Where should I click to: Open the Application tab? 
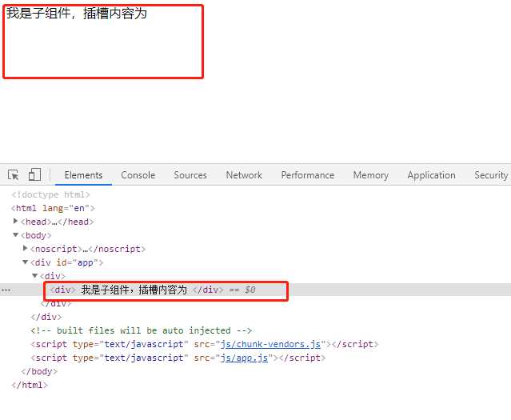431,175
